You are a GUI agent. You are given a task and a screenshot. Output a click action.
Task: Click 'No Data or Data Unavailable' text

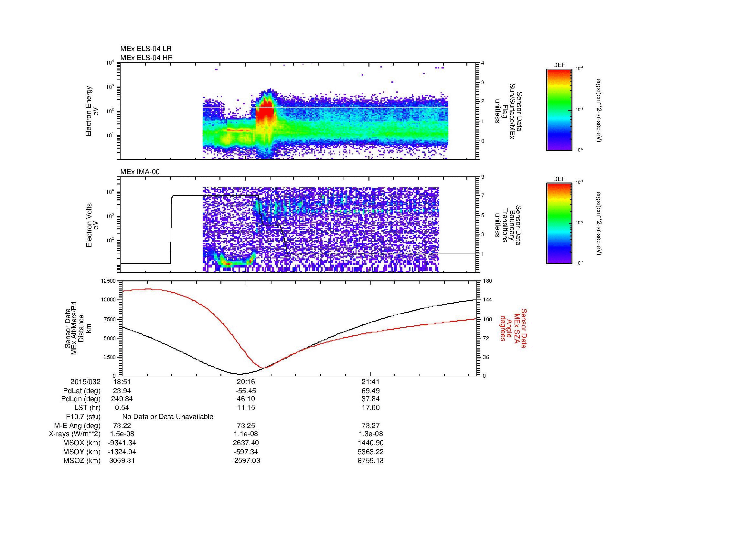tap(168, 416)
